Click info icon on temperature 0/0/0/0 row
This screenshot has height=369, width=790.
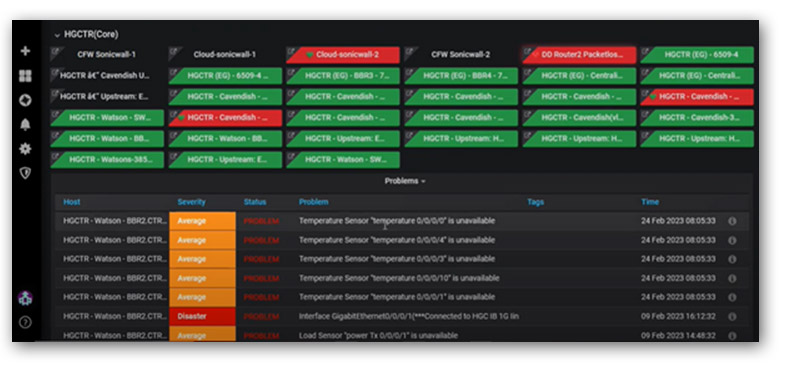732,221
